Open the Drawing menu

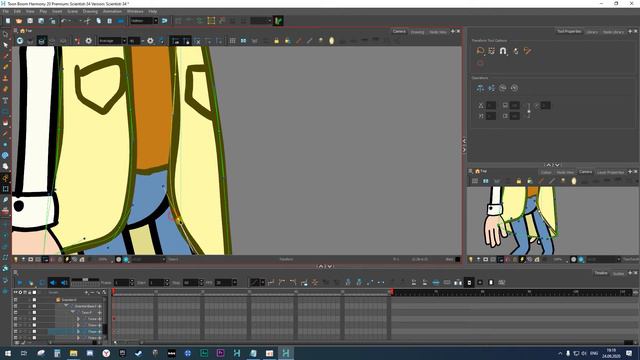pos(90,11)
